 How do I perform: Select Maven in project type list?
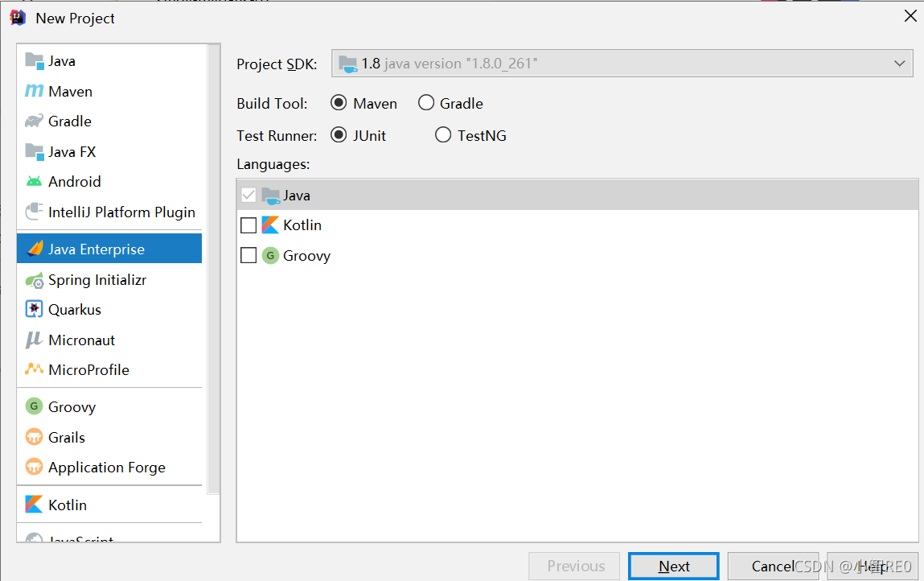109,92
